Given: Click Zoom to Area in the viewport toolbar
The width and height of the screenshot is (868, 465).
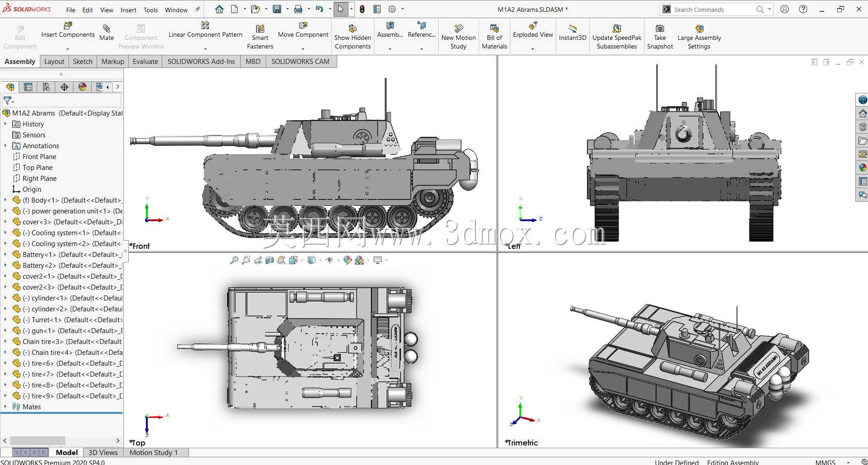Looking at the screenshot, I should coord(246,260).
